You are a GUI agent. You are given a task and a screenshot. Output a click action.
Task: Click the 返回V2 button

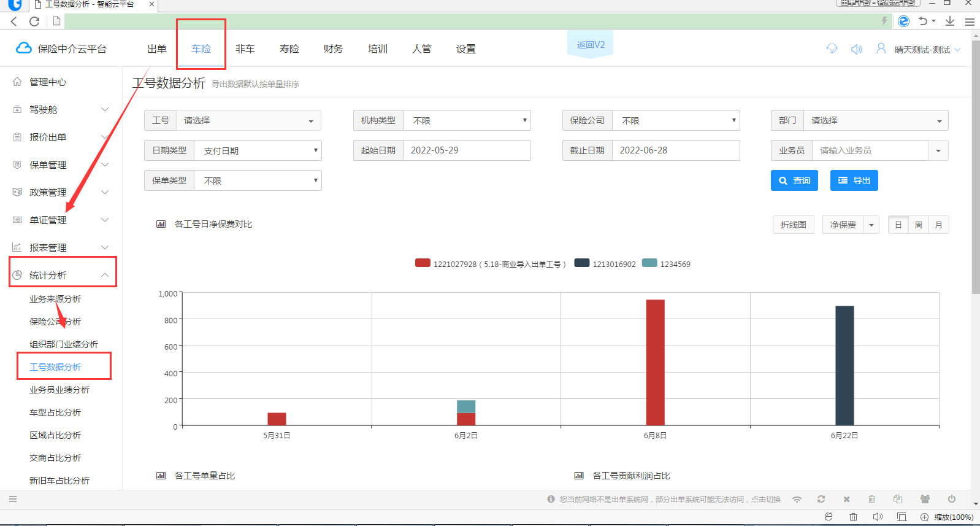coord(591,45)
